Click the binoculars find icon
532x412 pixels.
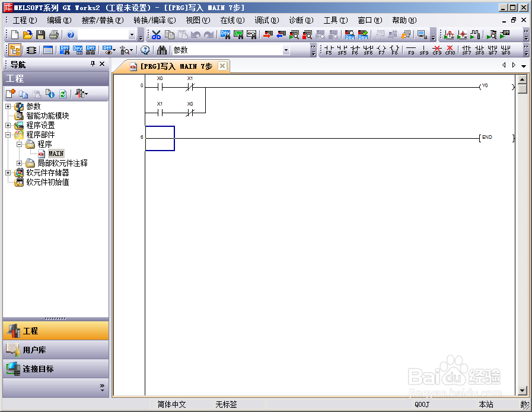pos(162,50)
